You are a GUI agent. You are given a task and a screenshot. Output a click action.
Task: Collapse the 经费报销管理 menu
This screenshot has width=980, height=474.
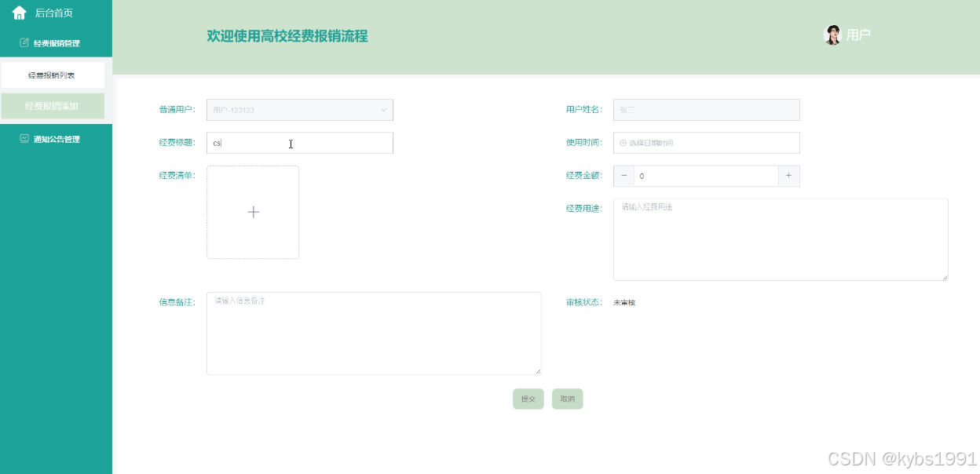point(56,43)
